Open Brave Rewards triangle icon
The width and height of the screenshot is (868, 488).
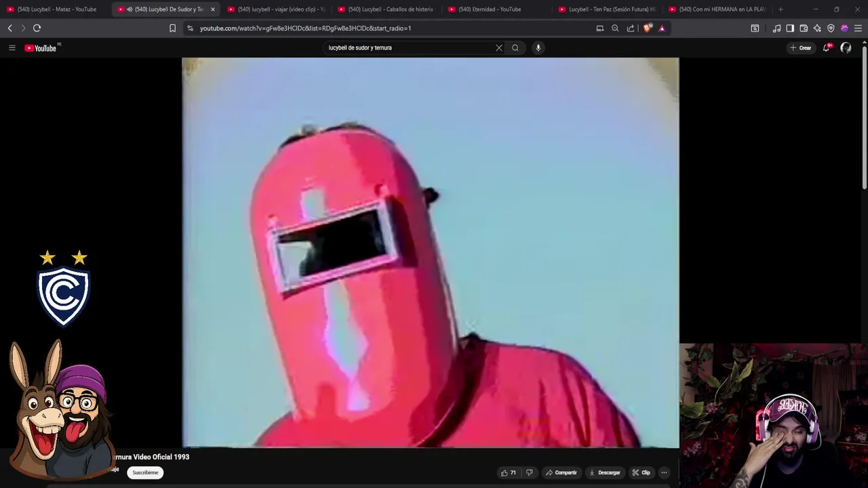click(662, 28)
